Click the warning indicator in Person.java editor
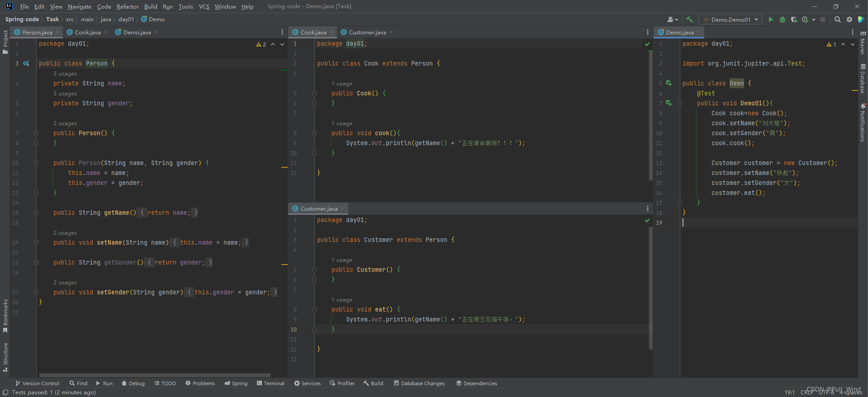Viewport: 868px width, 397px height. (x=261, y=44)
